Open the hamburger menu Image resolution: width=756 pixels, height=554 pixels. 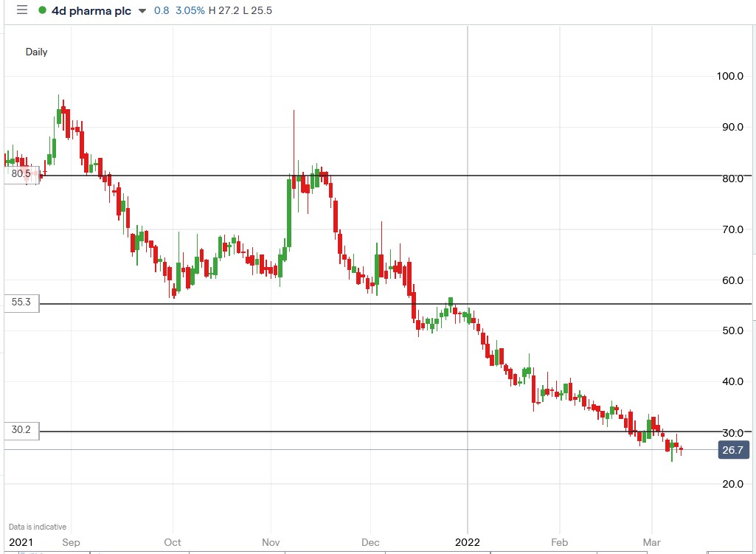pyautogui.click(x=21, y=10)
